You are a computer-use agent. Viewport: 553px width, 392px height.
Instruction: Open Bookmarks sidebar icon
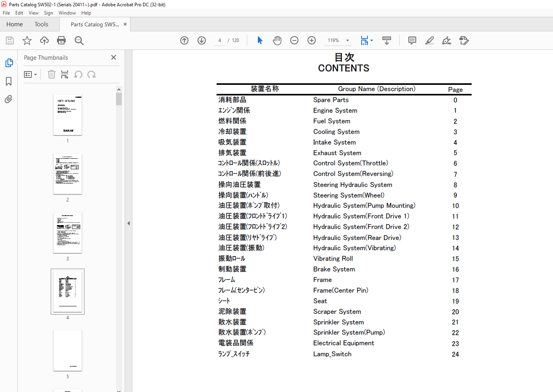[9, 81]
